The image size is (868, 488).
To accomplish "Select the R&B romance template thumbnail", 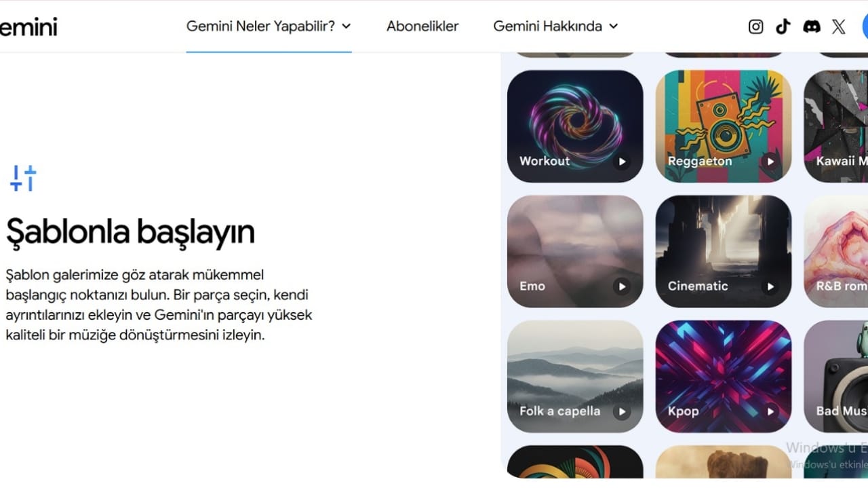I will 835,251.
